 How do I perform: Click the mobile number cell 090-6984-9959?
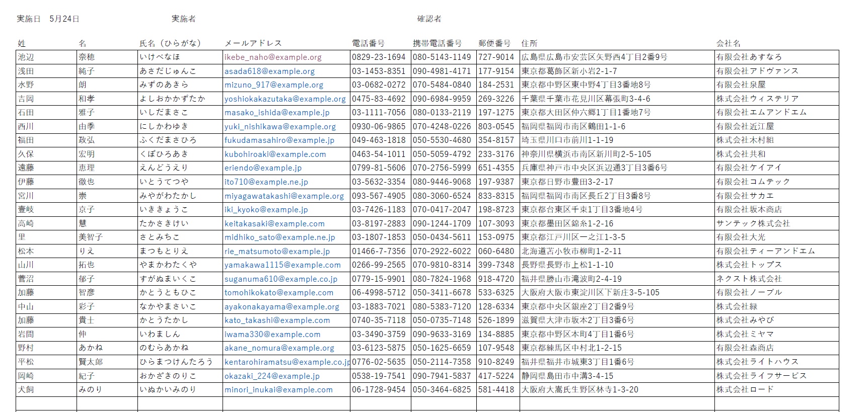click(442, 99)
